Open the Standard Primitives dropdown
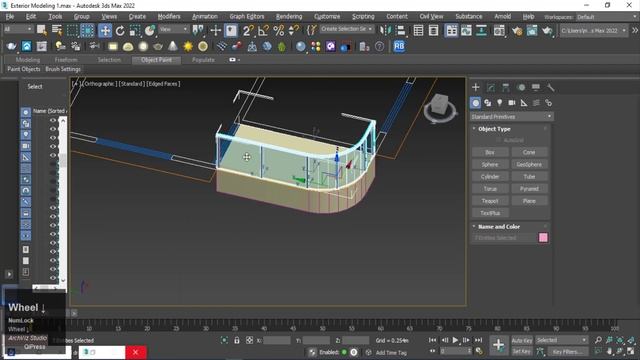Viewport: 640px width, 360px height. tap(511, 117)
